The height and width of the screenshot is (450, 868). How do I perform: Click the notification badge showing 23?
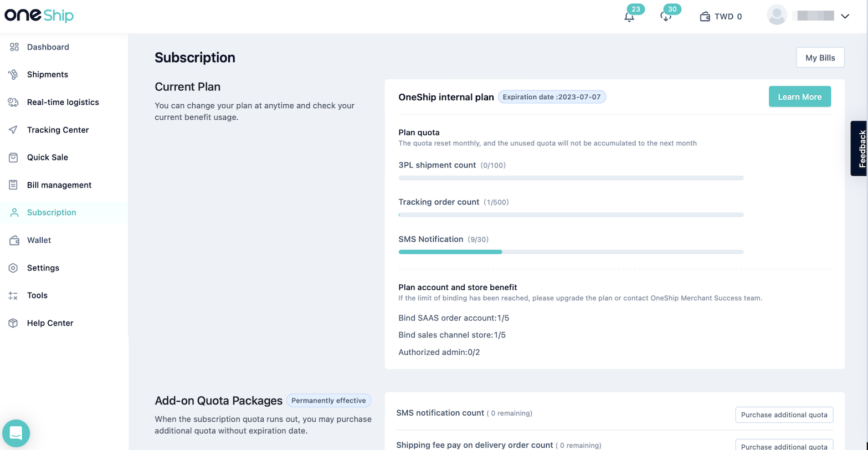pyautogui.click(x=635, y=9)
